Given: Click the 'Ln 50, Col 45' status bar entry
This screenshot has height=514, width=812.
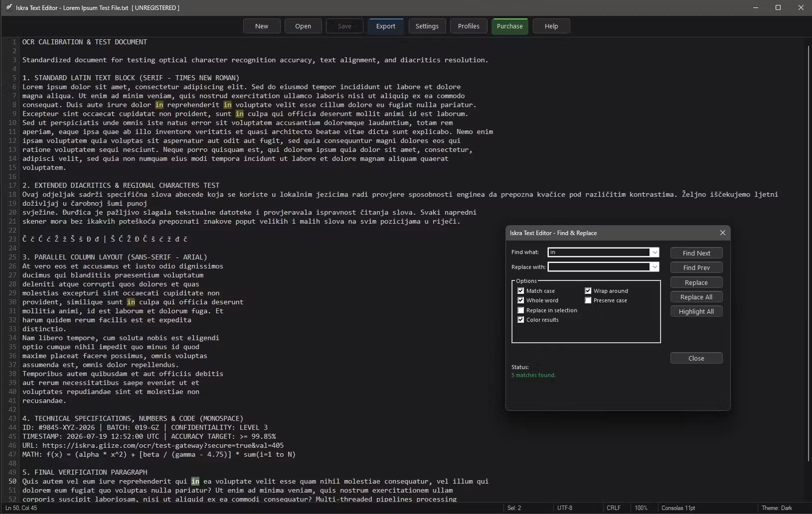Looking at the screenshot, I should point(21,508).
